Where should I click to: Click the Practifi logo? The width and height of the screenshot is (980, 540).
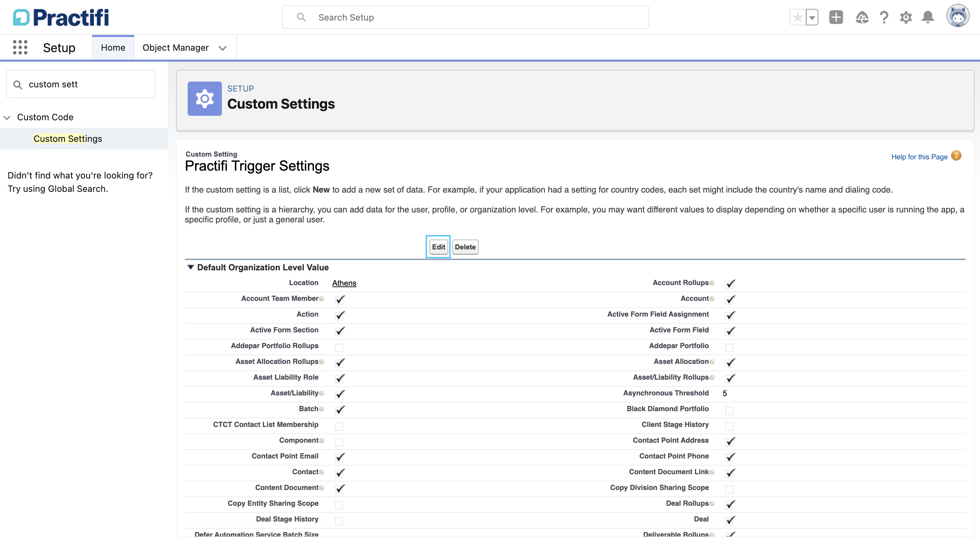point(61,17)
